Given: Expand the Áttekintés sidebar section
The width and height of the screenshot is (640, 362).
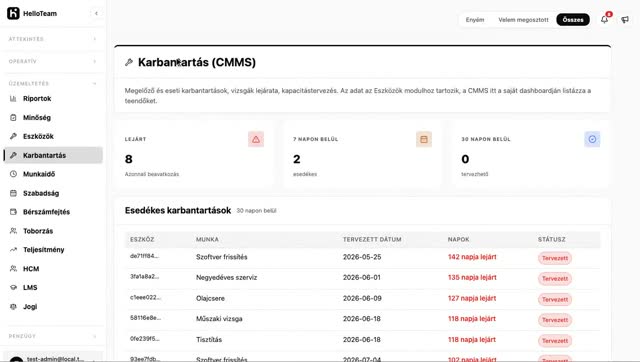Looking at the screenshot, I should click(53, 39).
